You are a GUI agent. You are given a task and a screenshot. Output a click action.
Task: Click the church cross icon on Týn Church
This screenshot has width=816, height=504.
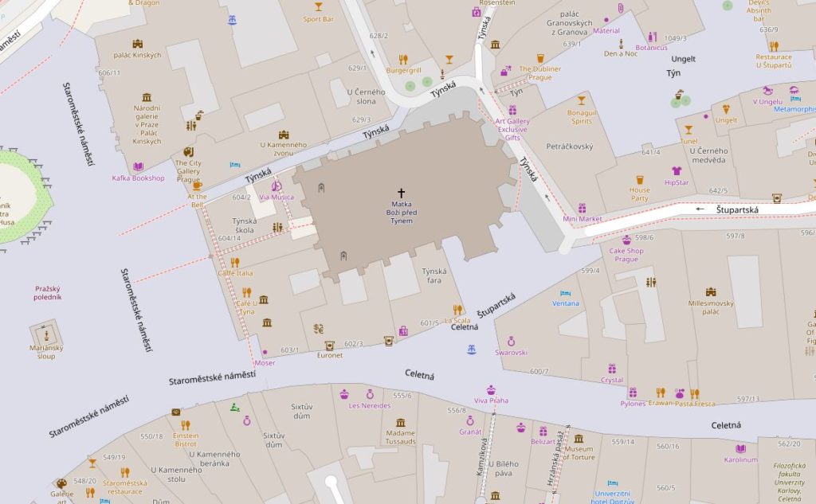[402, 193]
